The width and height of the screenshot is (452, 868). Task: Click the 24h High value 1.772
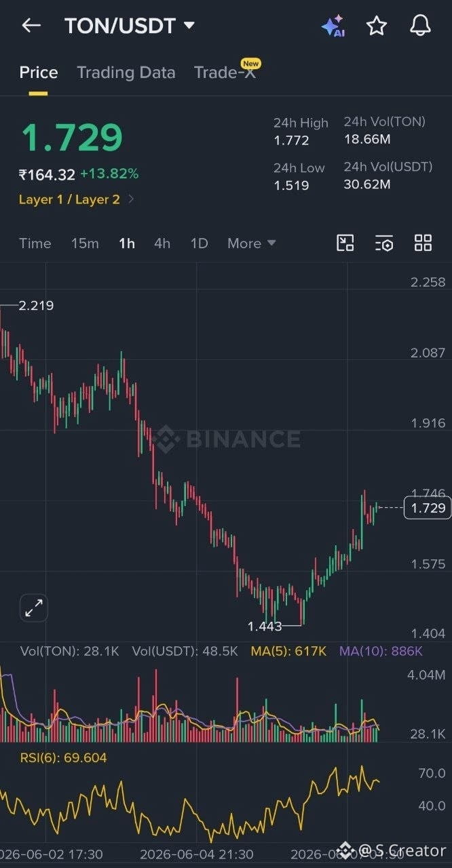291,140
